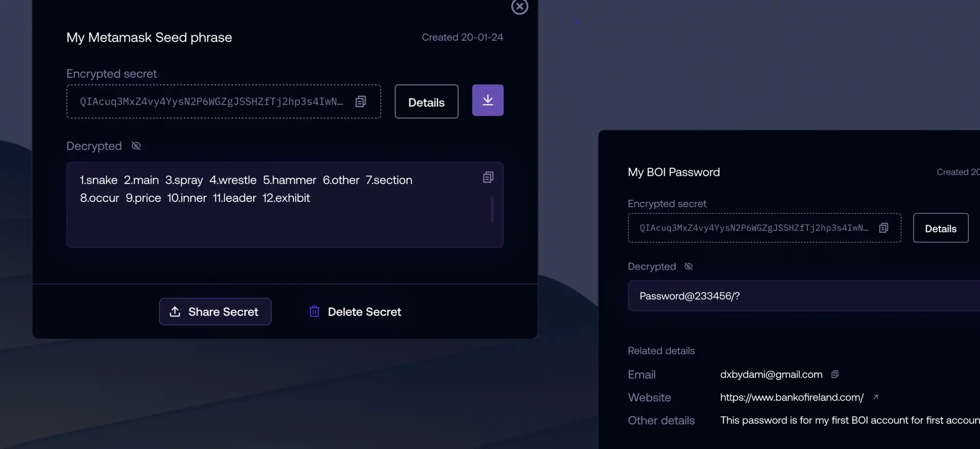The width and height of the screenshot is (980, 449).
Task: Download the Metamask secret using the purple button
Action: tap(487, 100)
